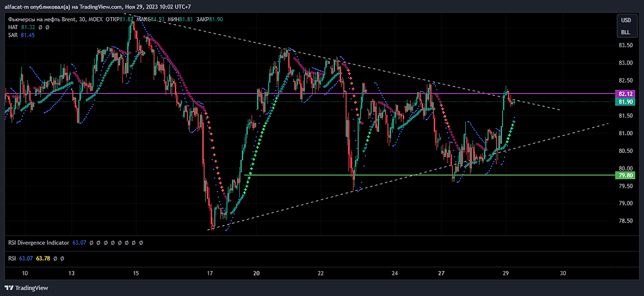Click the RSI value 63.78 in yellow
Viewport: 644px width, 296px height.
pos(43,259)
